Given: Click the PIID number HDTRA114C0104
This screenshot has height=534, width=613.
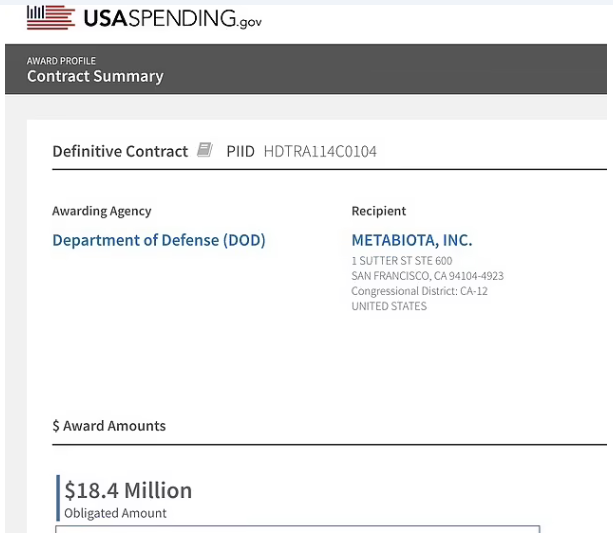Looking at the screenshot, I should pyautogui.click(x=320, y=151).
